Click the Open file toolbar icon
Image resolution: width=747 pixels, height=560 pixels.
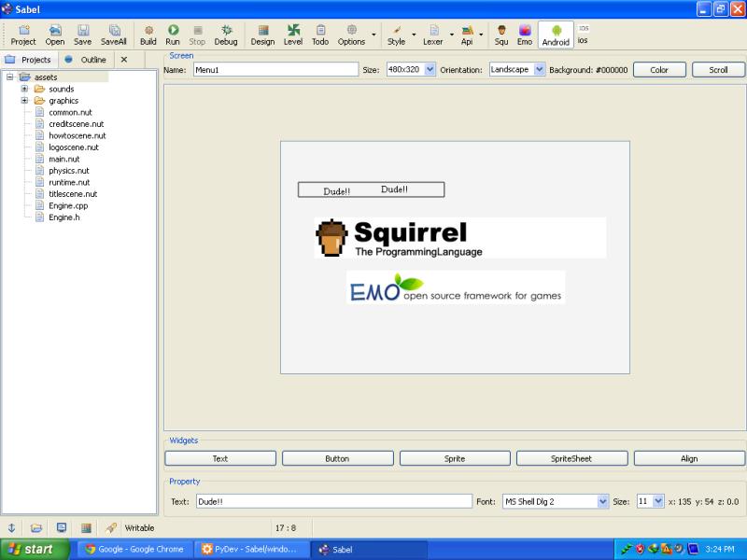tap(55, 35)
